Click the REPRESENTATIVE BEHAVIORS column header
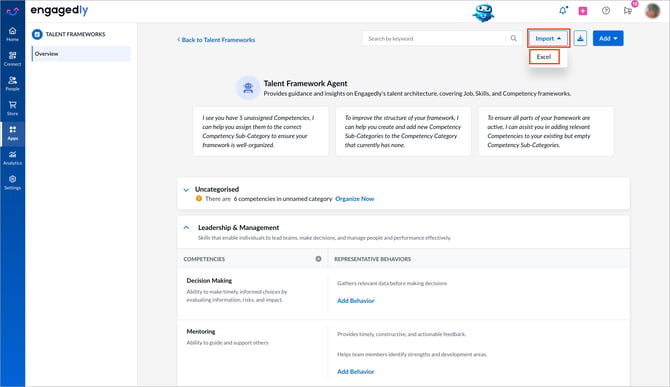The width and height of the screenshot is (670, 387). pos(372,259)
